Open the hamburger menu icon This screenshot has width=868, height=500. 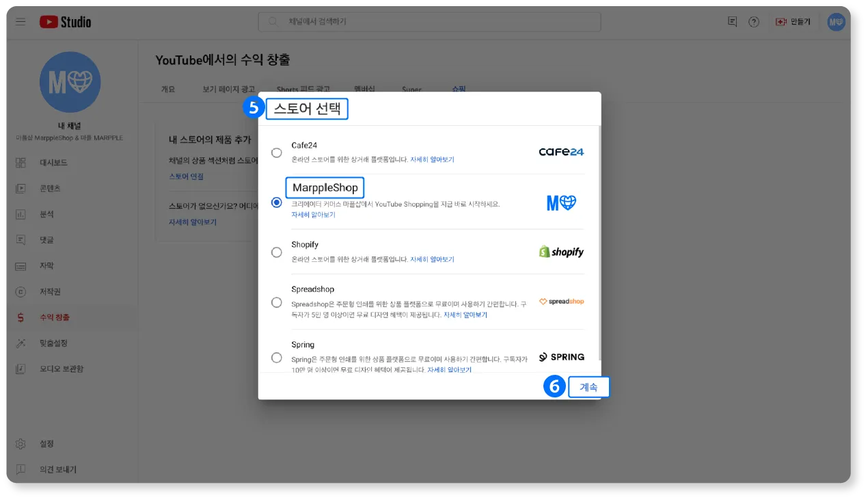coord(21,22)
